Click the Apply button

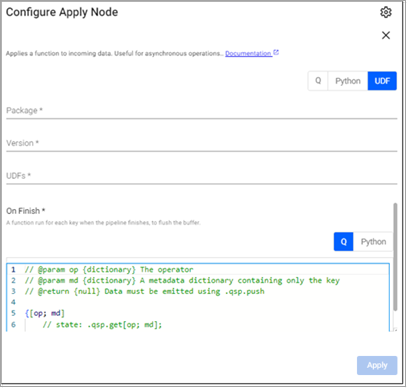[x=377, y=365]
